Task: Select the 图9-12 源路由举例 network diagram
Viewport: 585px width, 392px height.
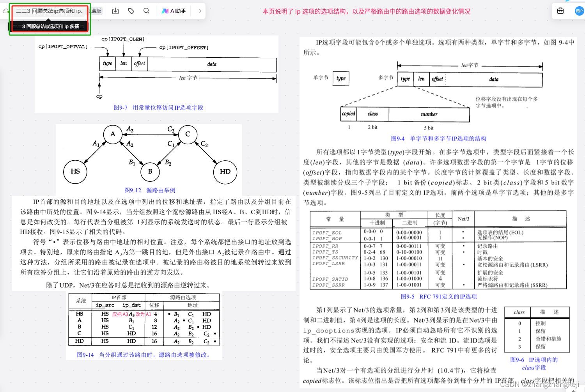Action: coord(149,160)
